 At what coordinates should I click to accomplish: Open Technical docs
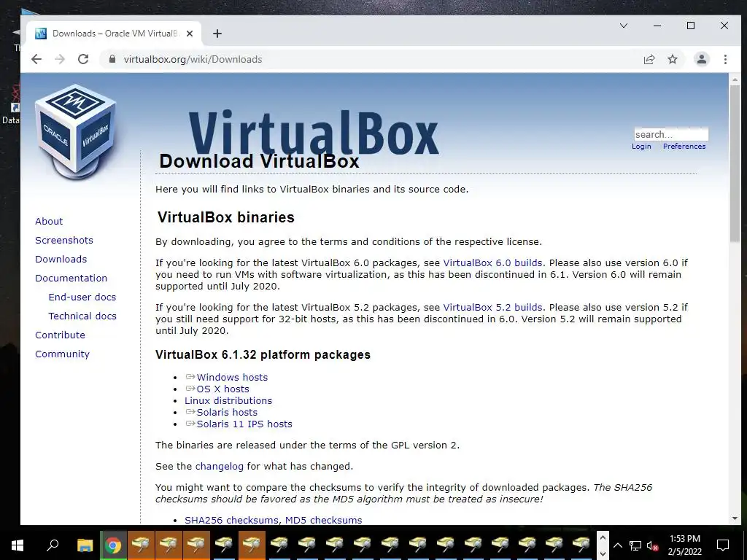click(82, 316)
